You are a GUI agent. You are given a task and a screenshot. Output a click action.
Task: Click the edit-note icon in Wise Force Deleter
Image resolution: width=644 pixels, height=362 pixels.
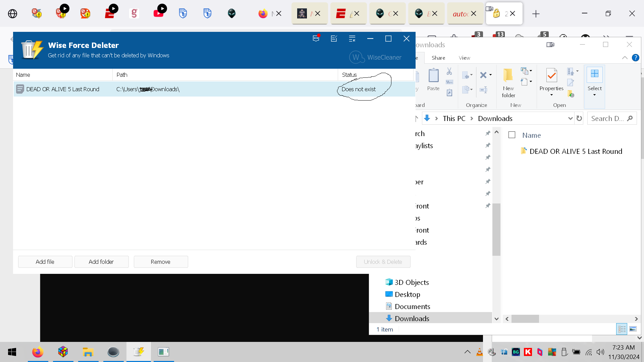334,39
